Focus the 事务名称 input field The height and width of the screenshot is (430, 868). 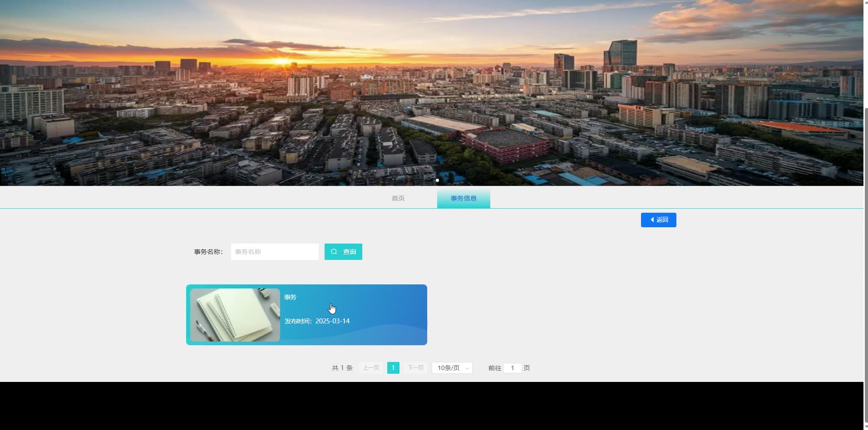pyautogui.click(x=275, y=252)
